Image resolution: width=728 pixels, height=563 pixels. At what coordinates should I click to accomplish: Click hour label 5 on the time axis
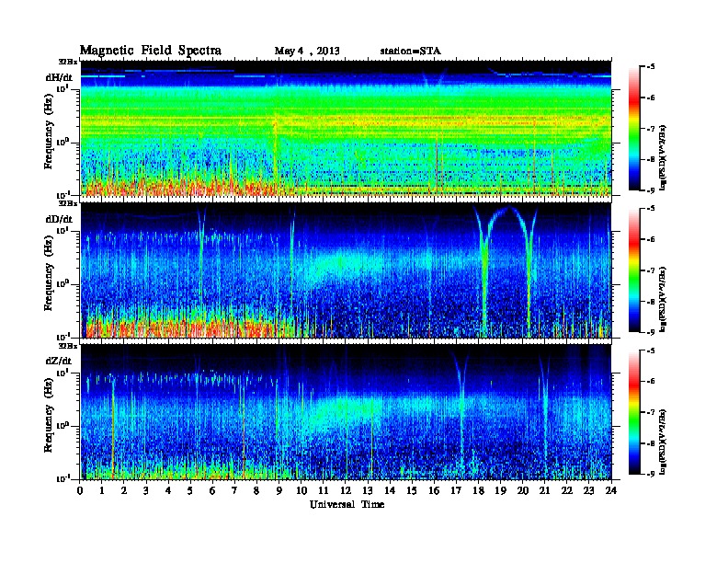pyautogui.click(x=190, y=490)
